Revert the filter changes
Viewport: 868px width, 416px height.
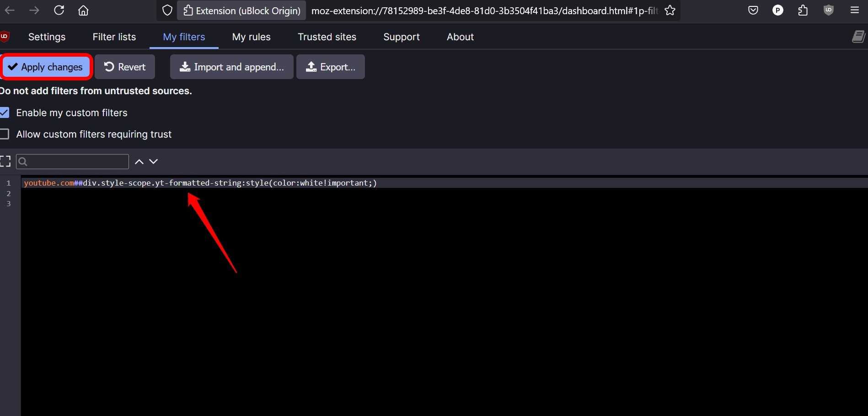pyautogui.click(x=125, y=67)
